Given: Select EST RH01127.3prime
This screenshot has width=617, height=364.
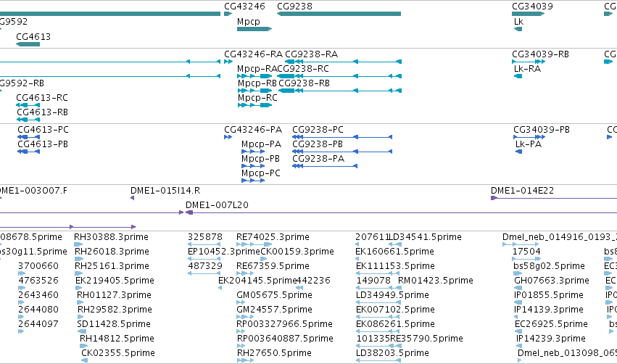Looking at the screenshot, I should point(114,295).
